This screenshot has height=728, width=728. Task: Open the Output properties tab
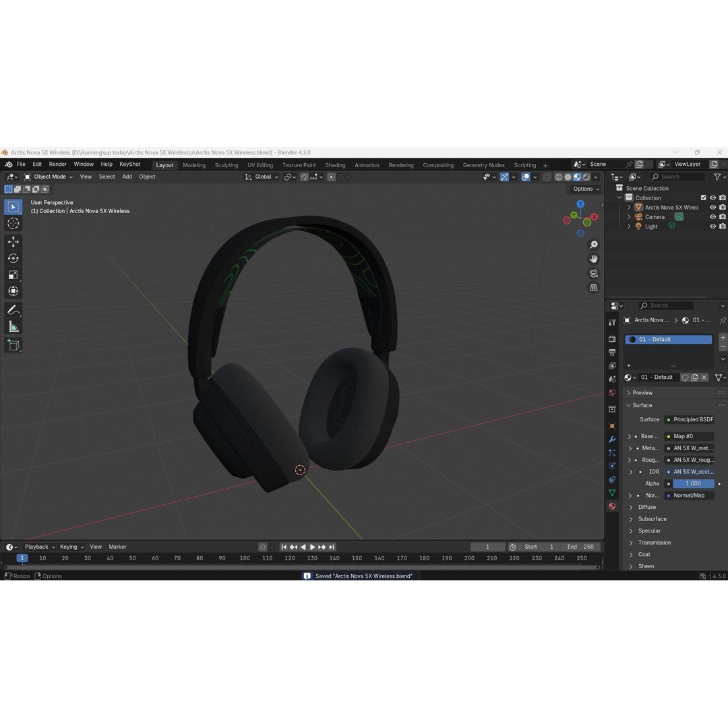click(612, 353)
